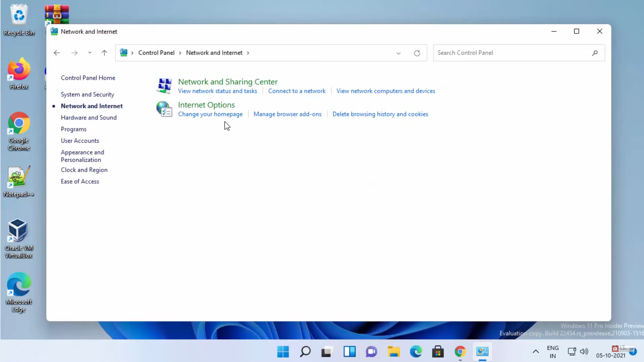Expand chevron after Control Panel breadcrumb

180,53
